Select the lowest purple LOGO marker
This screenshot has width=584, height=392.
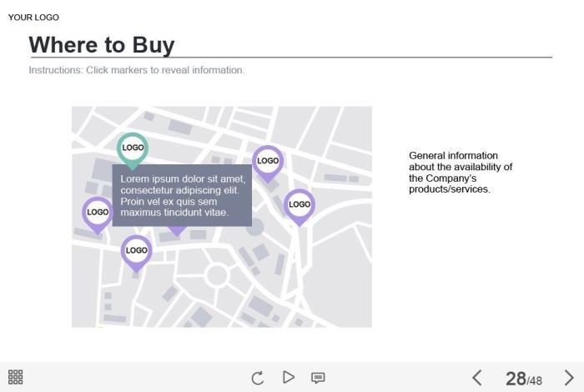137,250
